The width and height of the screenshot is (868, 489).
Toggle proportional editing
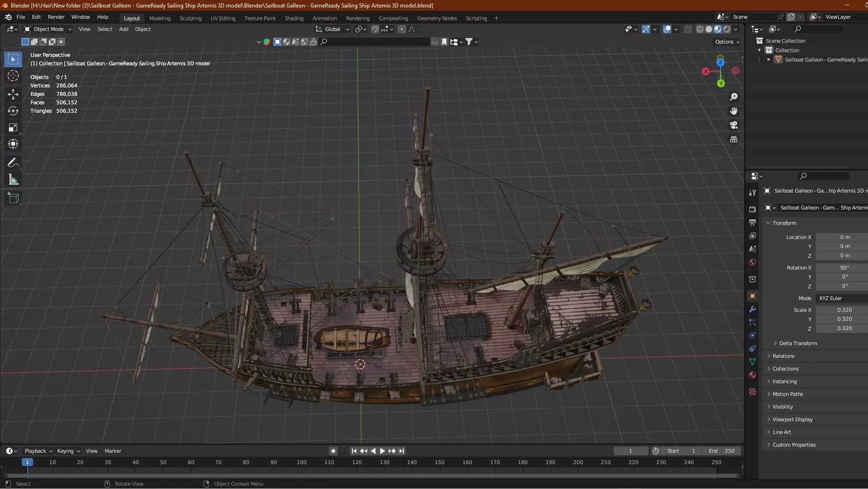tap(402, 29)
